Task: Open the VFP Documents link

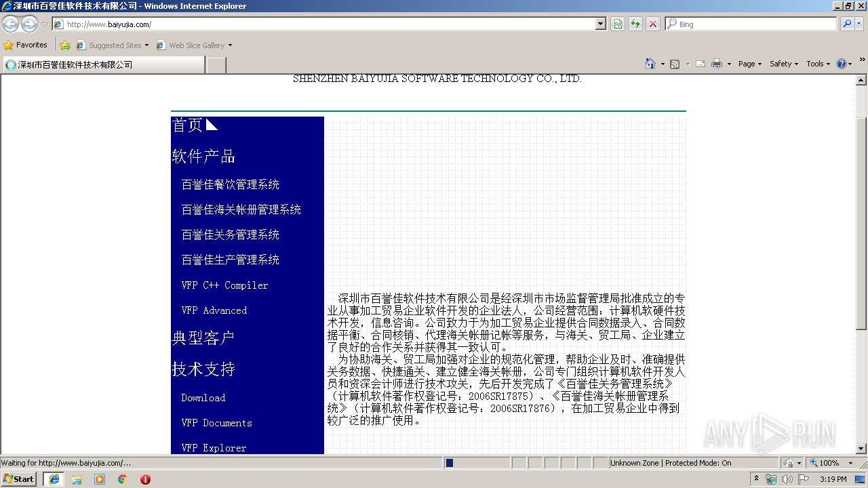Action: pyautogui.click(x=217, y=423)
